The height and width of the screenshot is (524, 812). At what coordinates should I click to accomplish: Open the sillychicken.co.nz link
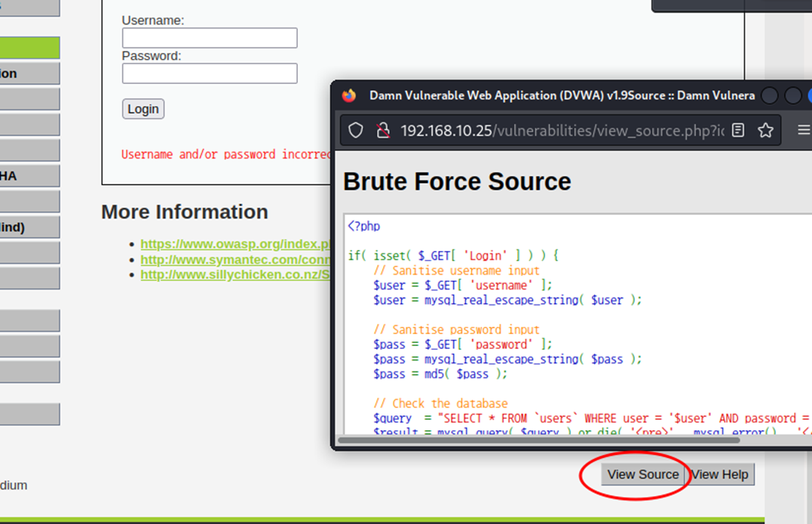235,274
